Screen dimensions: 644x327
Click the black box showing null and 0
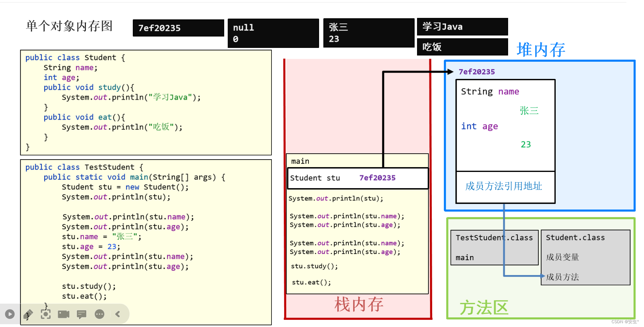pos(273,33)
